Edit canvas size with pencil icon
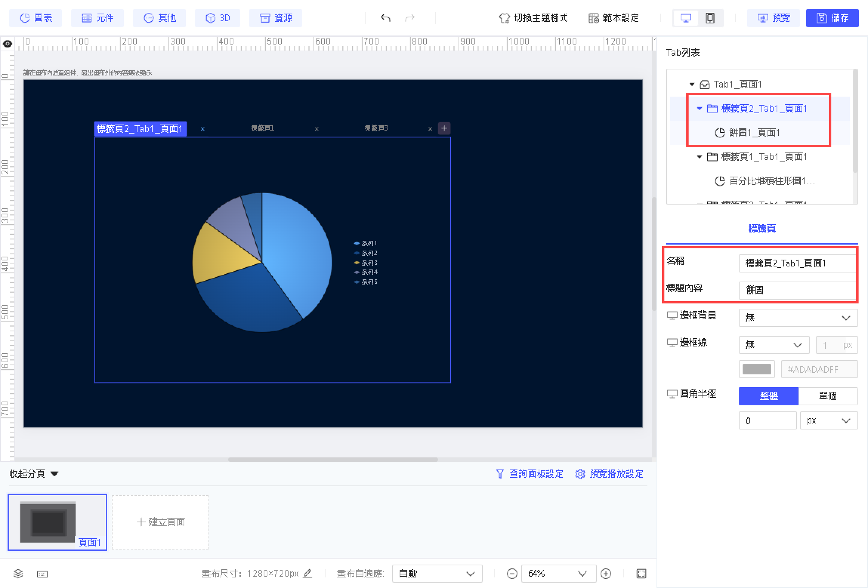Viewport: 868px width, 588px height. tap(308, 573)
